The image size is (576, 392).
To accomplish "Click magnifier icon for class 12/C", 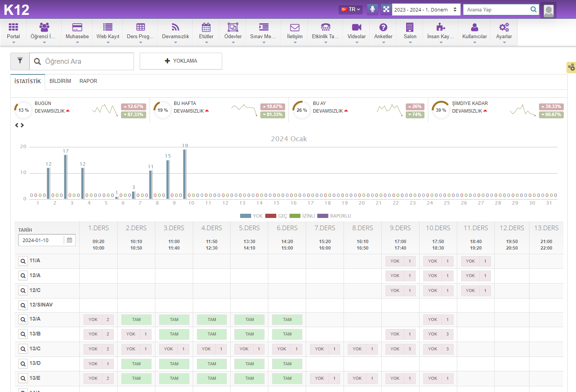I will tap(23, 291).
